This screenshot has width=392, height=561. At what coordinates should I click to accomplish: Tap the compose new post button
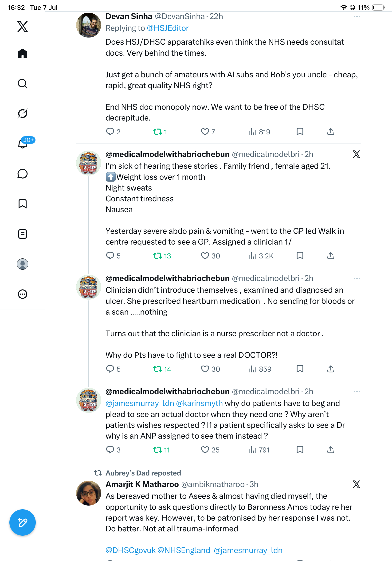click(x=23, y=522)
